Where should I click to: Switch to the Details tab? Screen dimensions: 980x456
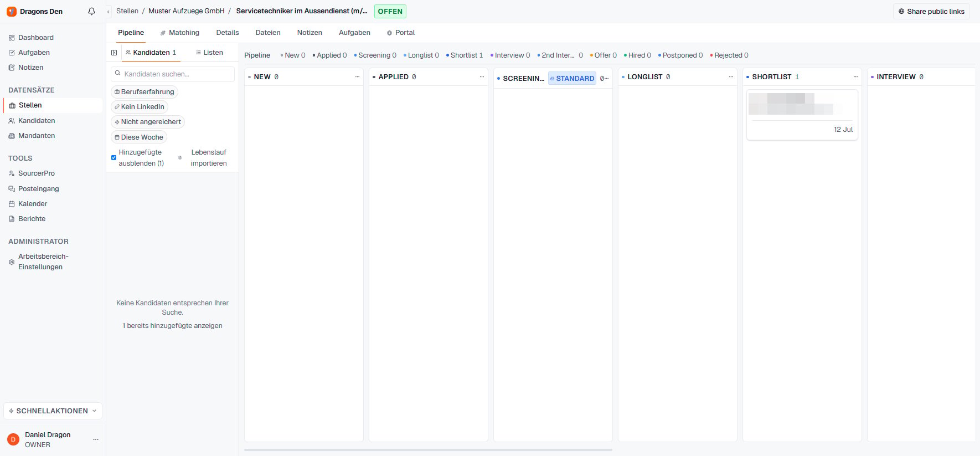pos(228,33)
